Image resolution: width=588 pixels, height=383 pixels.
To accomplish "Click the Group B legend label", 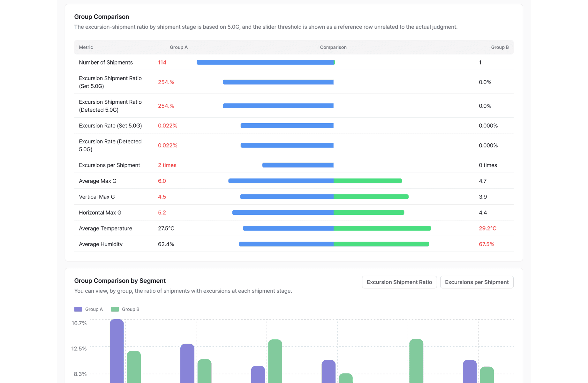I will (131, 309).
